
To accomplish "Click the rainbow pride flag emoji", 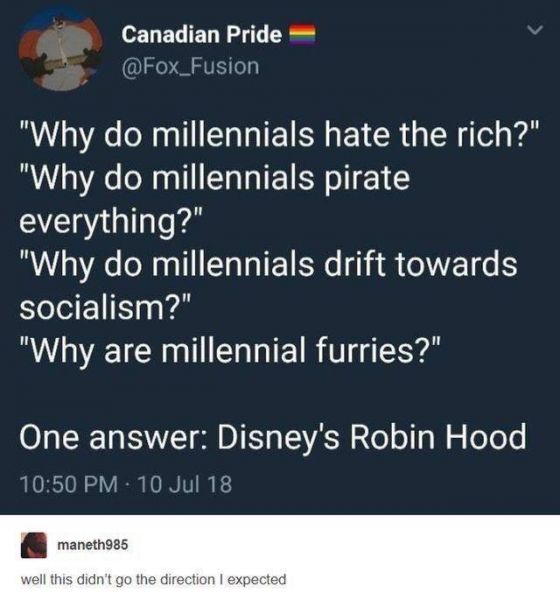I will pos(301,36).
